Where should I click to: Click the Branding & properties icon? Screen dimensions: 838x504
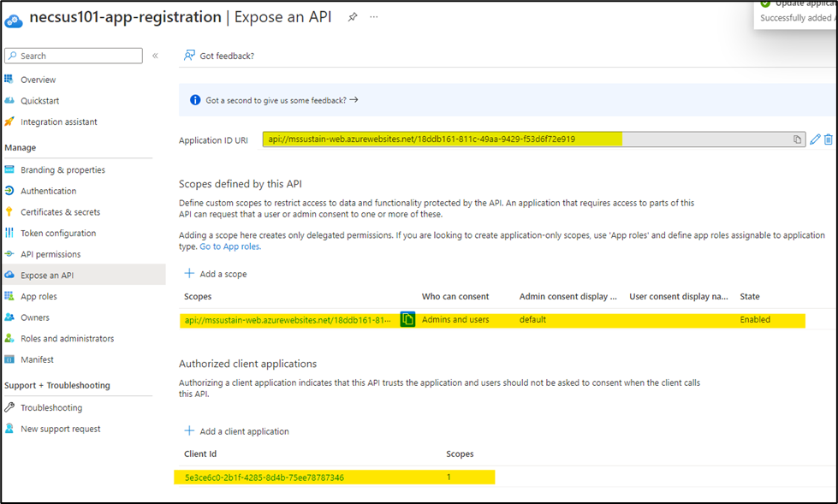9,169
